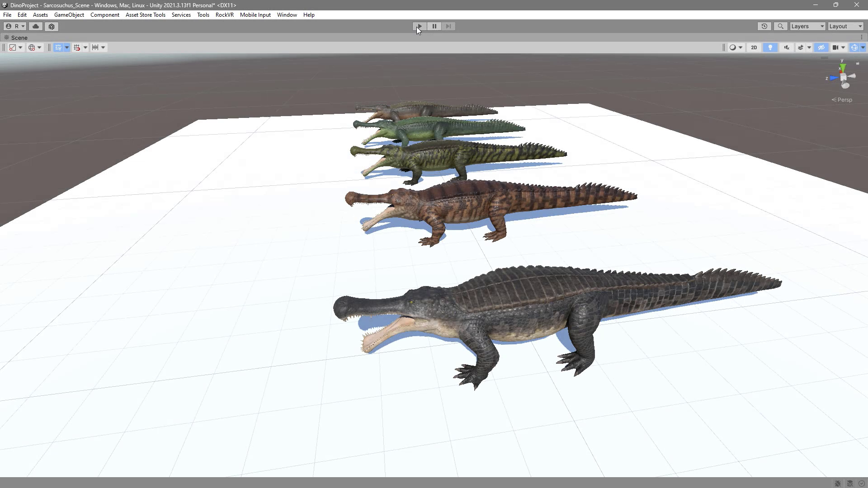The width and height of the screenshot is (868, 488).
Task: Open the GameObject menu
Action: tap(69, 15)
